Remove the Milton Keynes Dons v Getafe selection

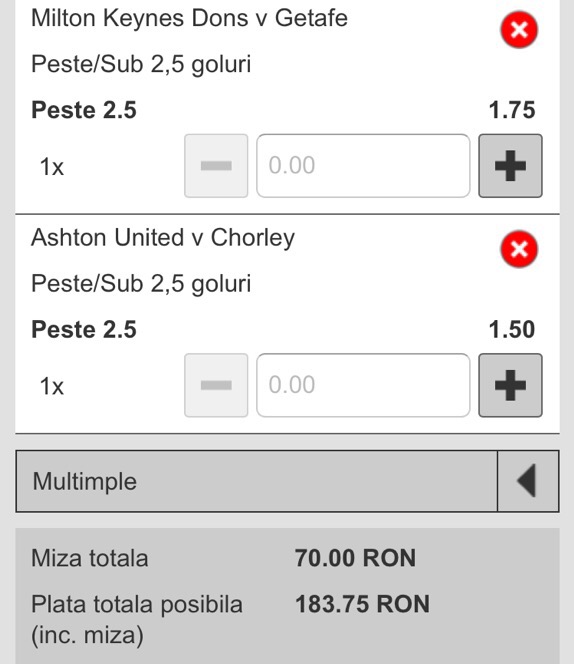coord(519,30)
